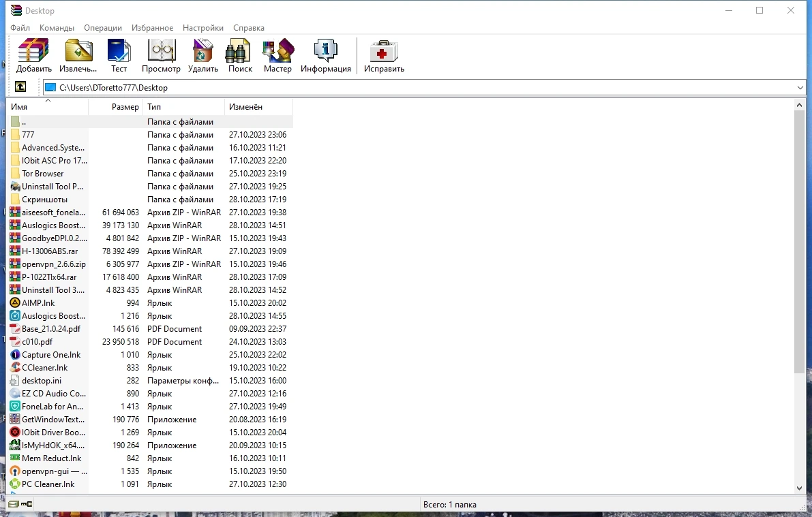Click the Исправить (Repair) toolbar icon
The height and width of the screenshot is (517, 812).
384,50
